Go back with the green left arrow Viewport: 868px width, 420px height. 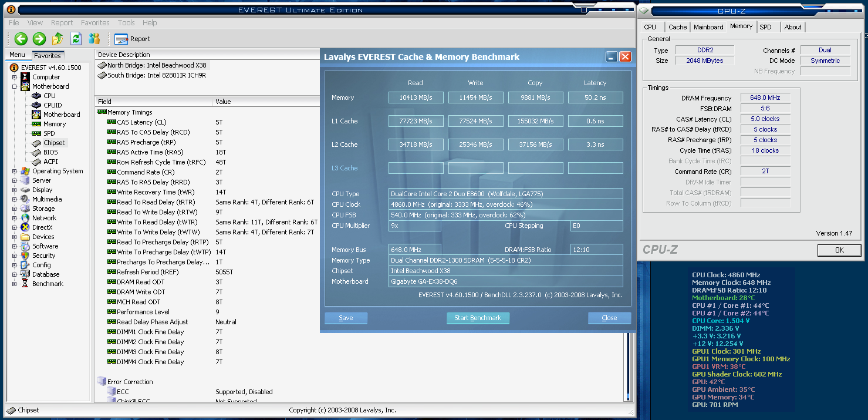point(21,39)
